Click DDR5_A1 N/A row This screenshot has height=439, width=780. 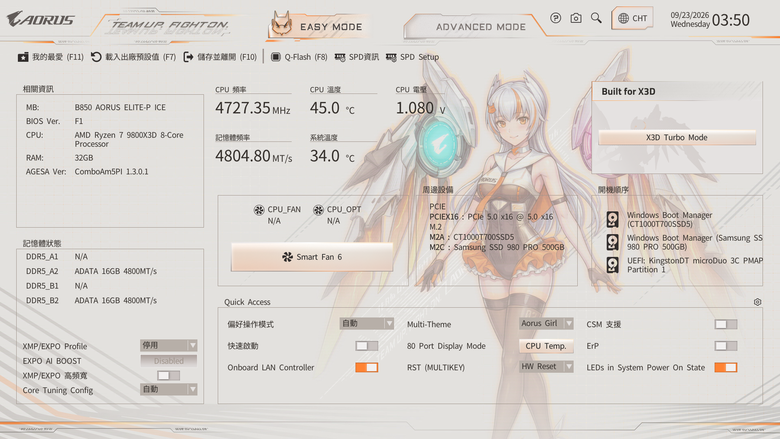coord(57,257)
